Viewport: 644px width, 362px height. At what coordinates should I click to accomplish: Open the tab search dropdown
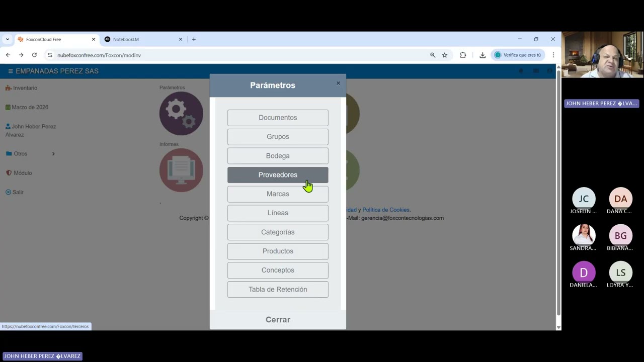(8, 39)
